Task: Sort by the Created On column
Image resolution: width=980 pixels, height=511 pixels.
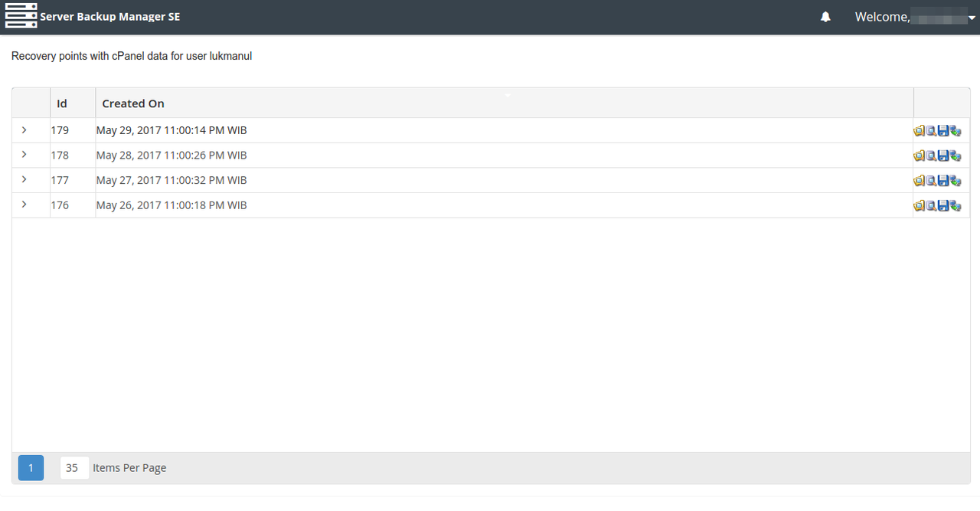Action: pyautogui.click(x=133, y=103)
